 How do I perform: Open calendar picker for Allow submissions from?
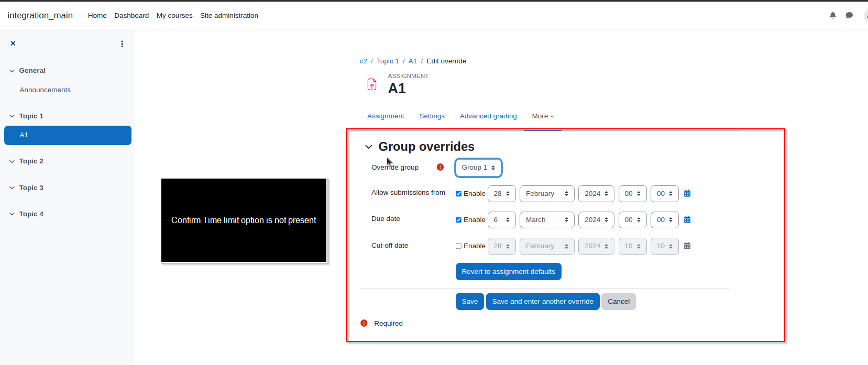687,194
